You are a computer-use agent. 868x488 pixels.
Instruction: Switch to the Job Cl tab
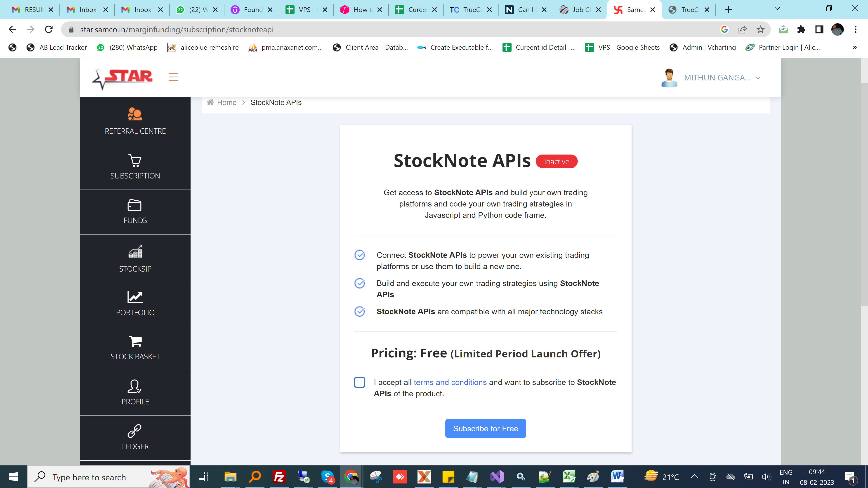click(580, 10)
